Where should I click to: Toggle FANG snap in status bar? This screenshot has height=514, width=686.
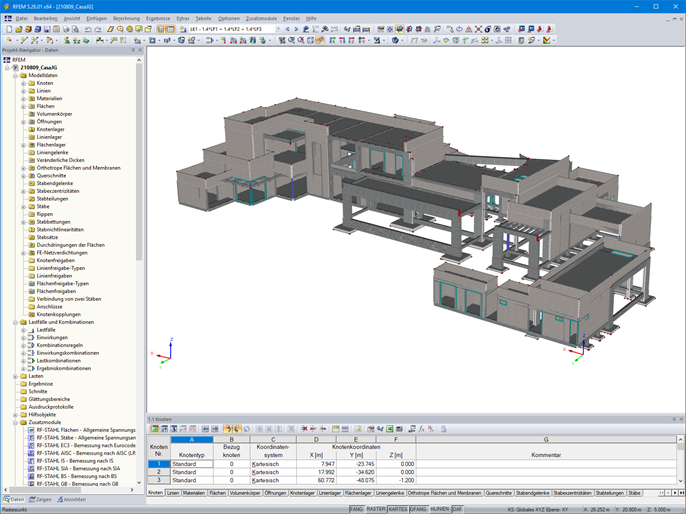(x=357, y=510)
